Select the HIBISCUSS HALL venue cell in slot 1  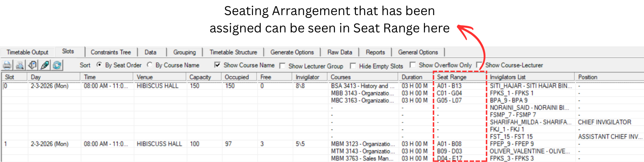(159, 144)
